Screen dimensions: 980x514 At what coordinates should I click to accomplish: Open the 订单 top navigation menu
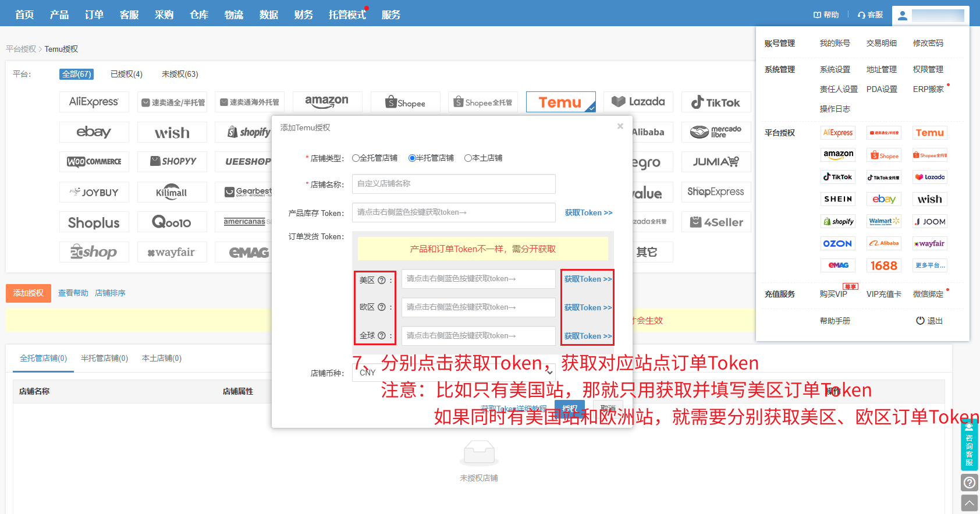tap(94, 15)
